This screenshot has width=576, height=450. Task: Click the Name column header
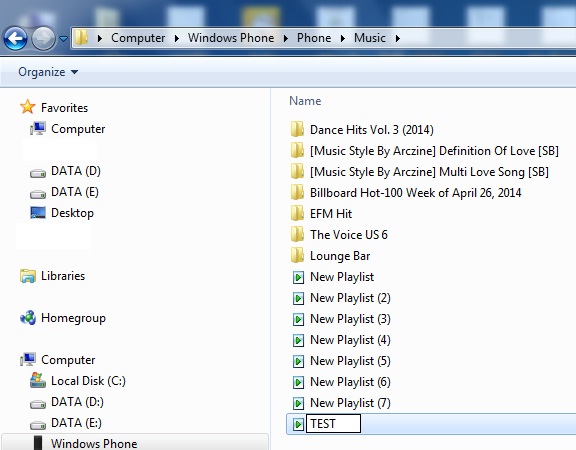pyautogui.click(x=305, y=101)
